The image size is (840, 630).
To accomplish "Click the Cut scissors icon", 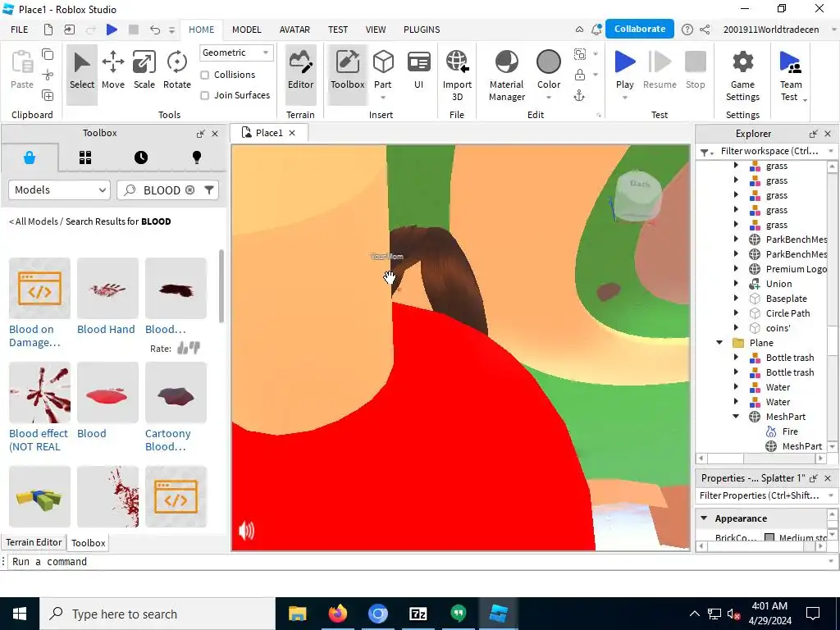I will tap(48, 75).
